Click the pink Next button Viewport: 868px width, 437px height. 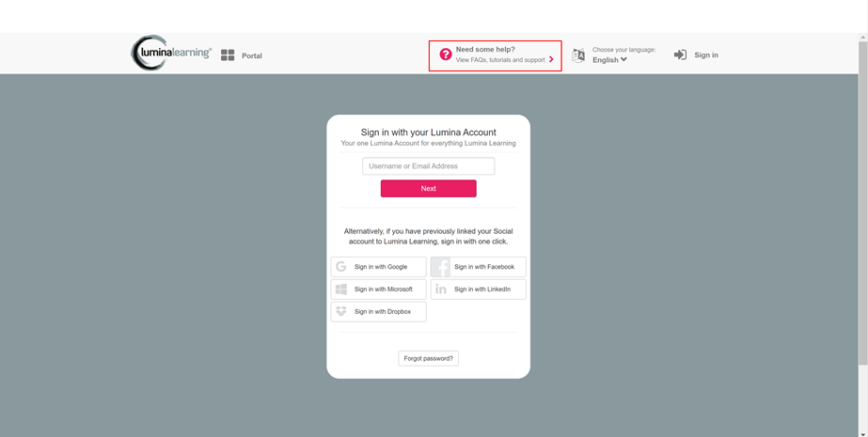coord(429,189)
